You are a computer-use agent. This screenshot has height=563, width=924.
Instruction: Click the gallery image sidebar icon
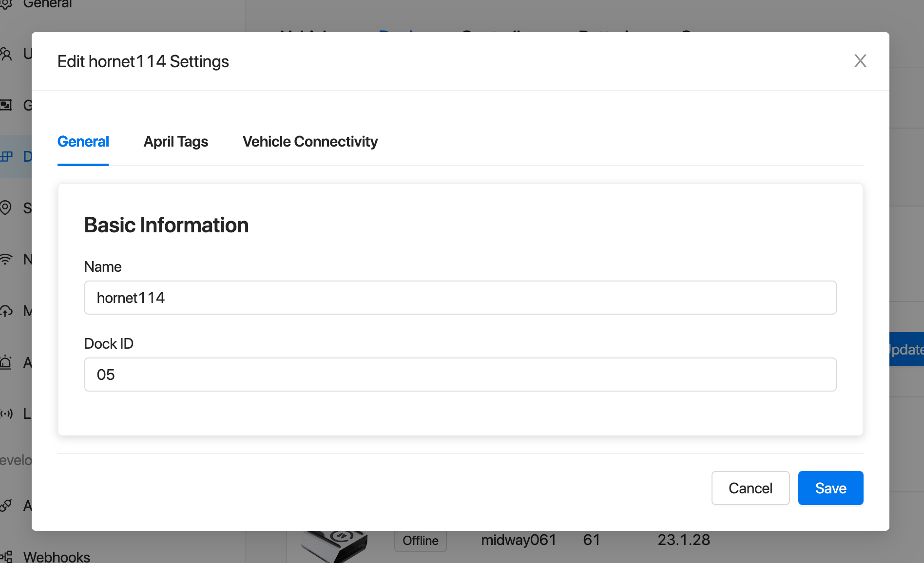(x=6, y=105)
